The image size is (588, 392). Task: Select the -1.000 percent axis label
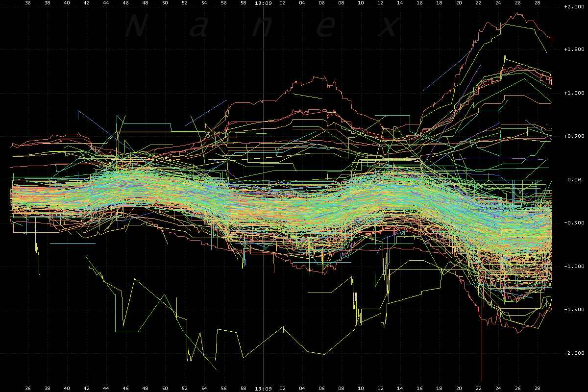(573, 266)
